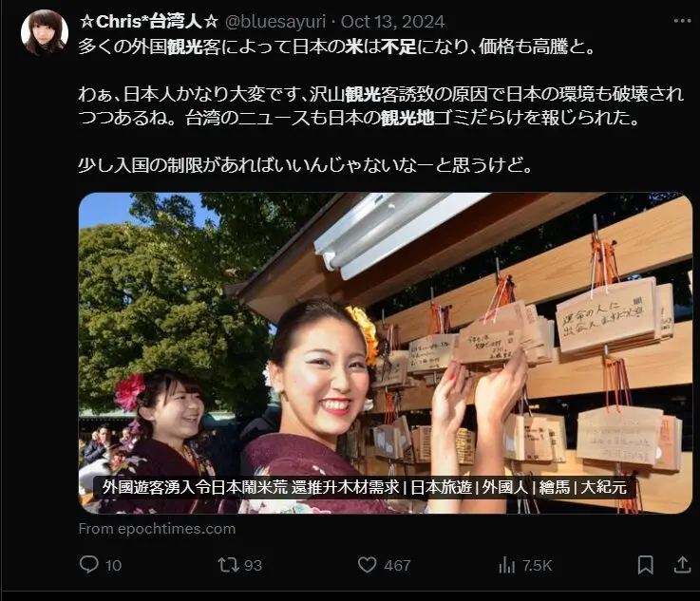Click the last tweet line about 入国の制限

tap(305, 165)
